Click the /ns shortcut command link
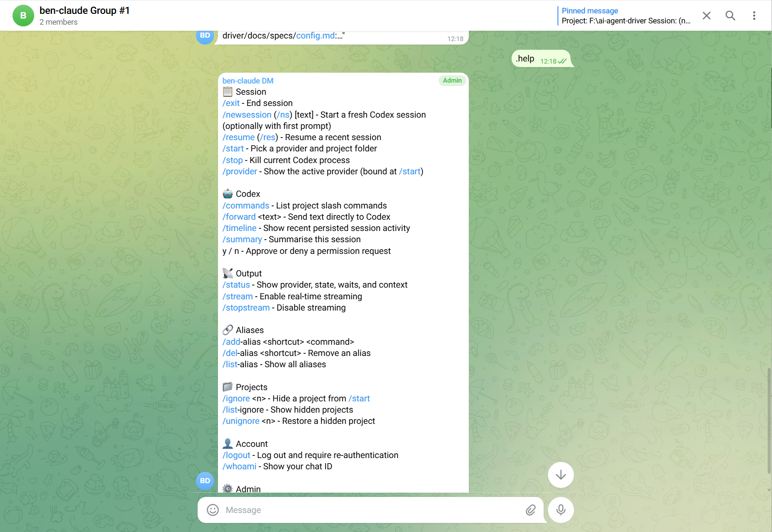The image size is (772, 532). tap(283, 115)
